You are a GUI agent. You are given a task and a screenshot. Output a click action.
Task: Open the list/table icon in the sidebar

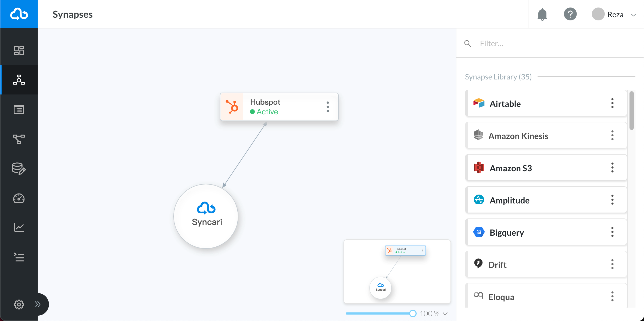(19, 110)
